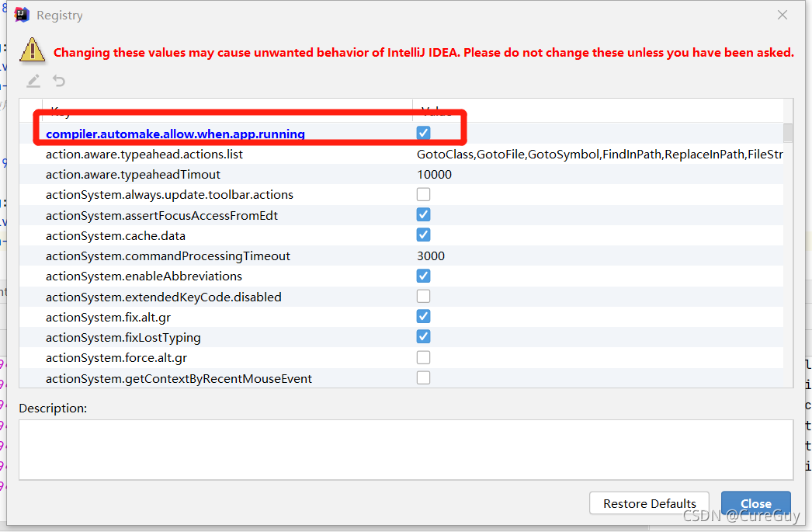Select actionSystem.getContextByRecentMouseEvent key
The width and height of the screenshot is (812, 532).
click(x=179, y=379)
